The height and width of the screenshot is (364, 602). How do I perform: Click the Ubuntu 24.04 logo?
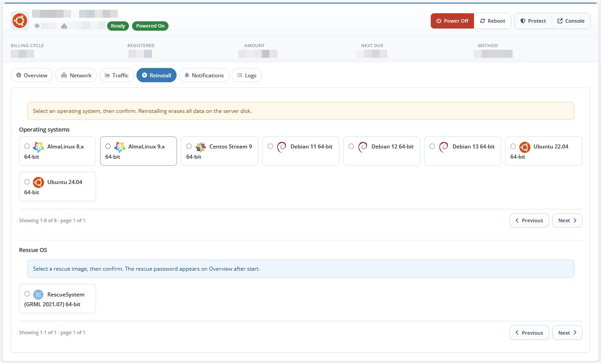pyautogui.click(x=39, y=182)
